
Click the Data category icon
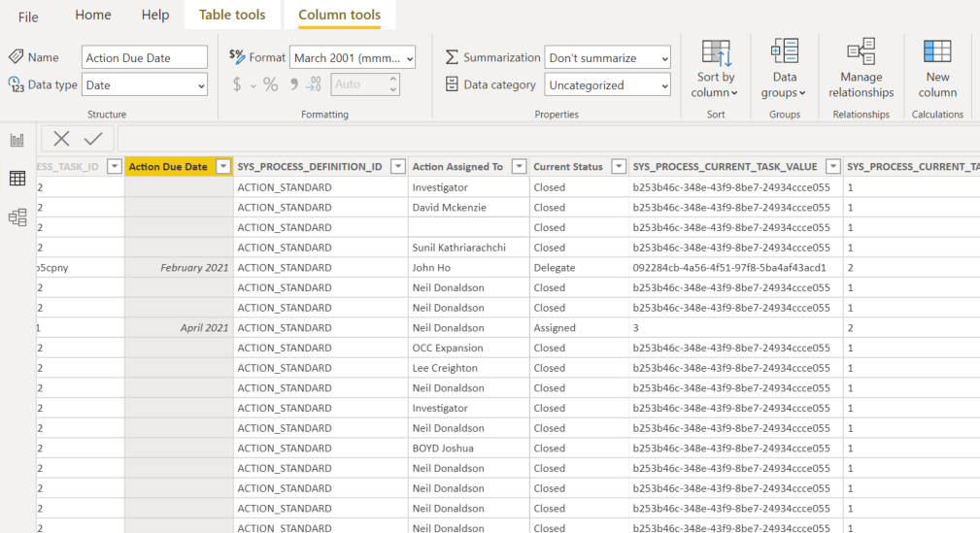click(x=452, y=84)
